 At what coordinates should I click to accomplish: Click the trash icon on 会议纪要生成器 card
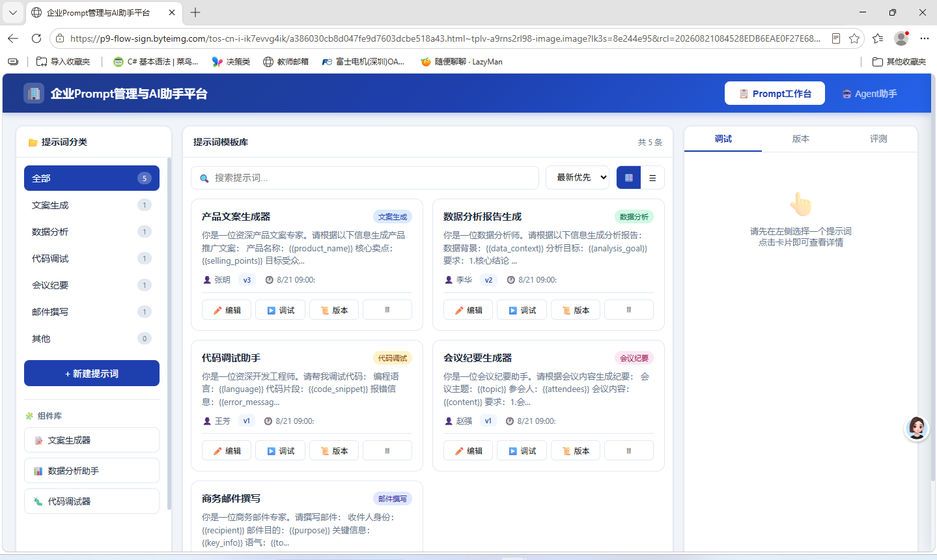(629, 451)
